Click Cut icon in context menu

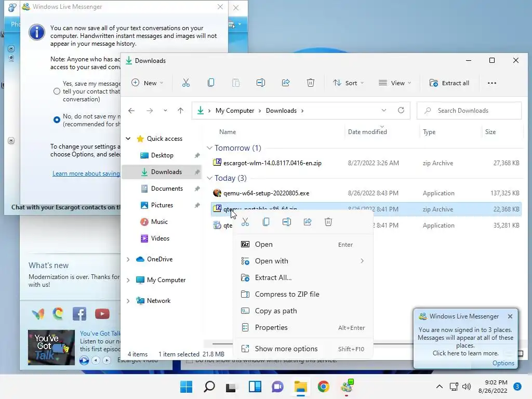[x=245, y=222]
